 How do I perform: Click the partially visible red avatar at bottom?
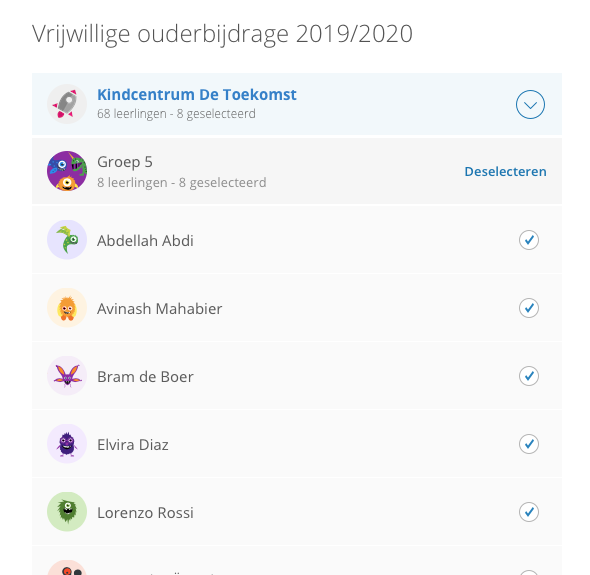coord(67,568)
